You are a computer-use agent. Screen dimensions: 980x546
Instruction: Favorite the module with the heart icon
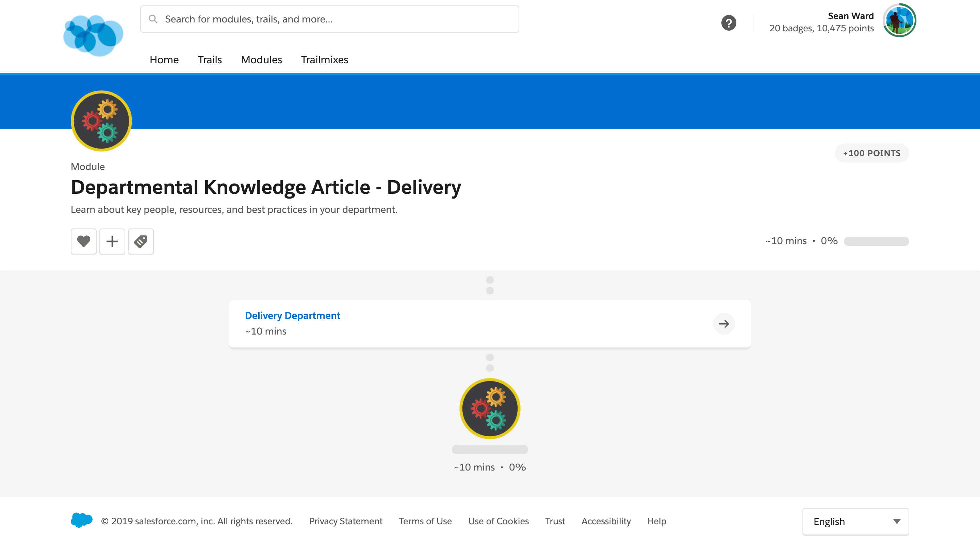(84, 241)
